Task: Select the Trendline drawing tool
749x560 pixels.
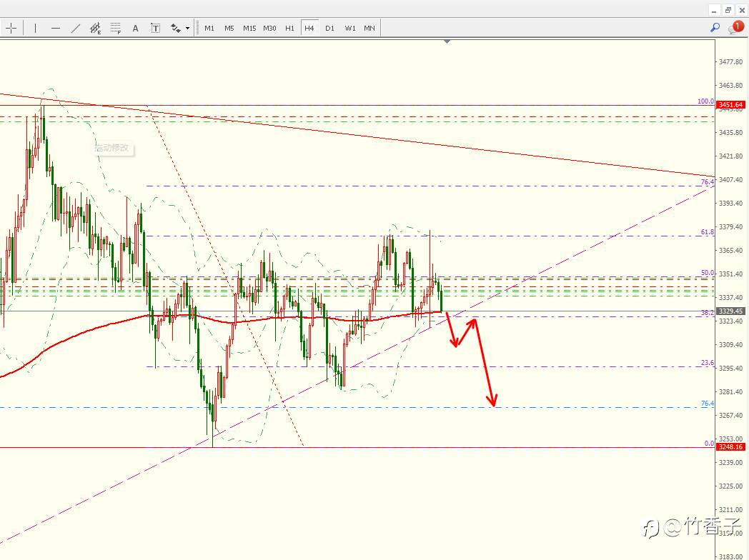Action: (76, 28)
